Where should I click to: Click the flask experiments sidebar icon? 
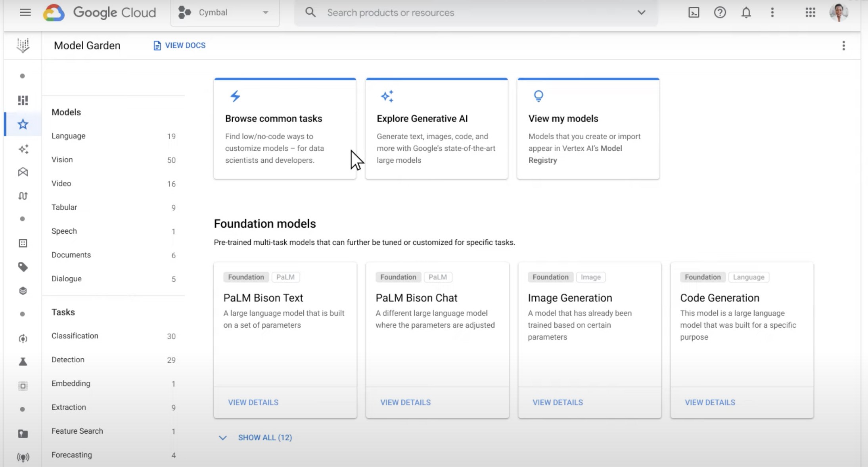[23, 362]
